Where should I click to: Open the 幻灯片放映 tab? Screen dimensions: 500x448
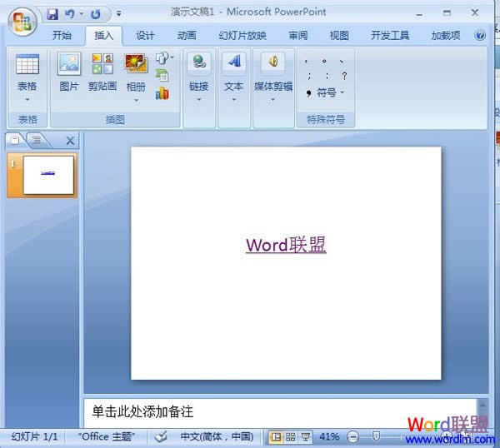coord(242,35)
